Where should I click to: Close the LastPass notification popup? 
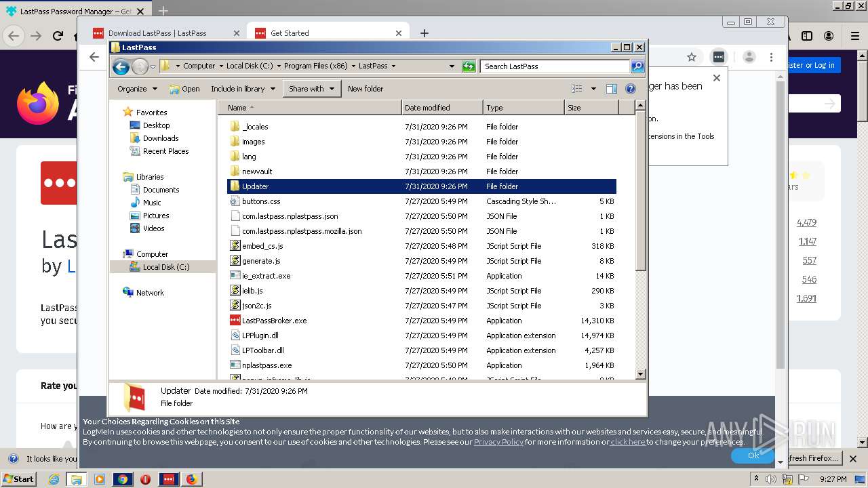pyautogui.click(x=716, y=78)
